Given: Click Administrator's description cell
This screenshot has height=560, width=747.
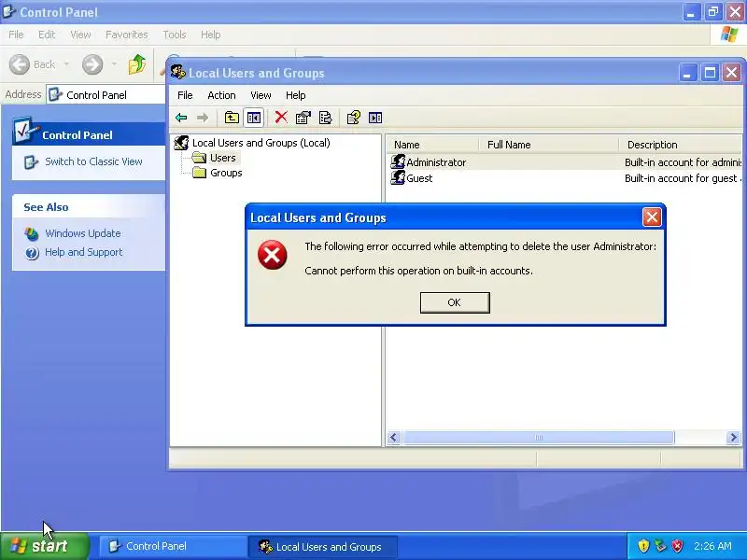Looking at the screenshot, I should pyautogui.click(x=683, y=162).
